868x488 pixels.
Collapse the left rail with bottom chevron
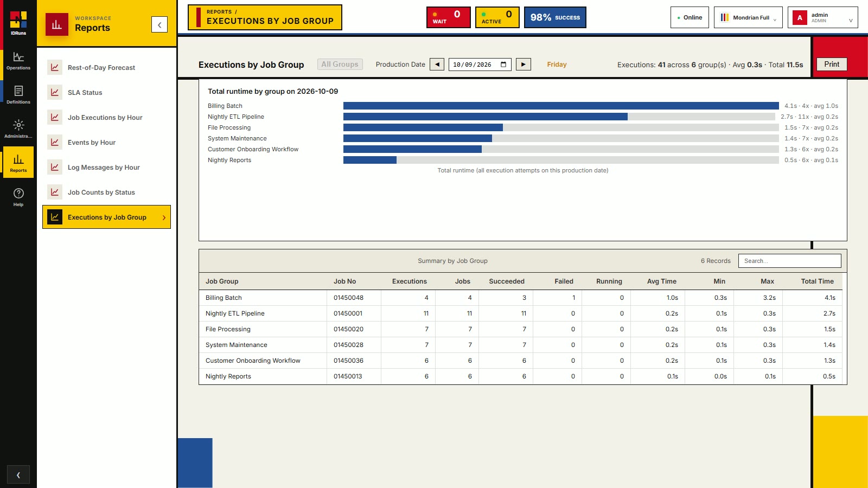[x=18, y=475]
